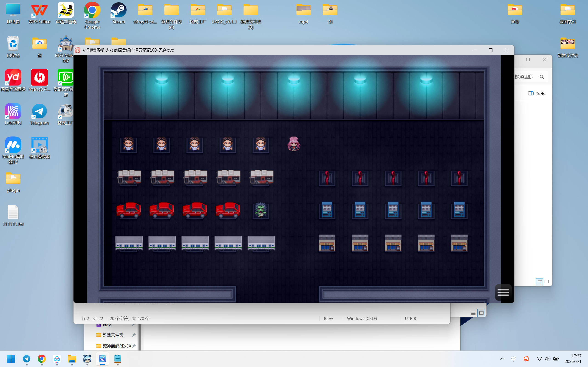Screen dimensions: 588x367
Task: Click the UTF-8 encoding indicator
Action: (x=410, y=318)
